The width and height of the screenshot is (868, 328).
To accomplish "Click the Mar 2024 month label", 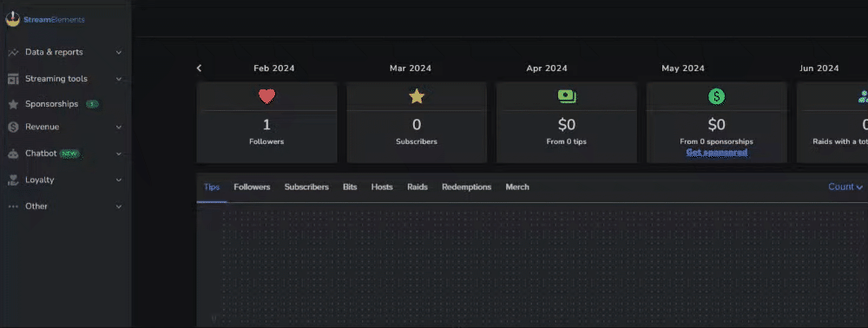I will [x=411, y=69].
